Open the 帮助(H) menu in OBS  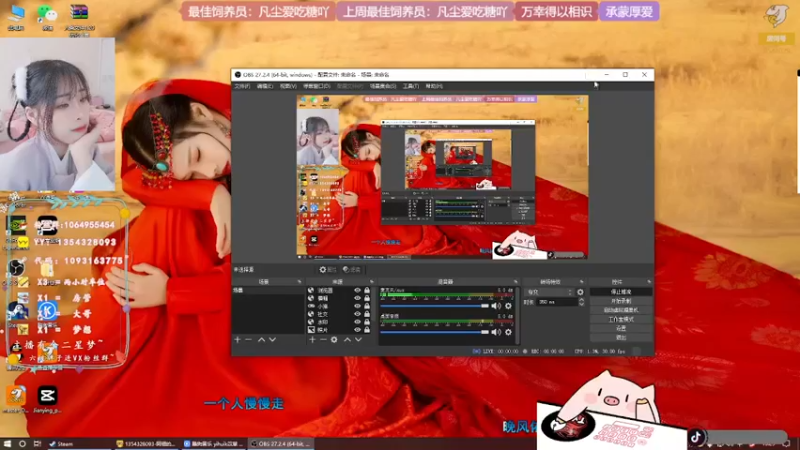pyautogui.click(x=434, y=86)
